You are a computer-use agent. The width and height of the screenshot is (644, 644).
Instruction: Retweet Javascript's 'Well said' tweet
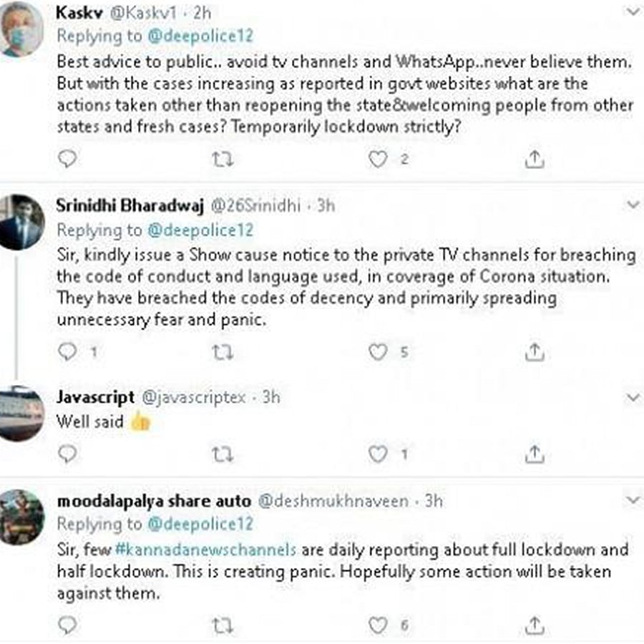(223, 454)
